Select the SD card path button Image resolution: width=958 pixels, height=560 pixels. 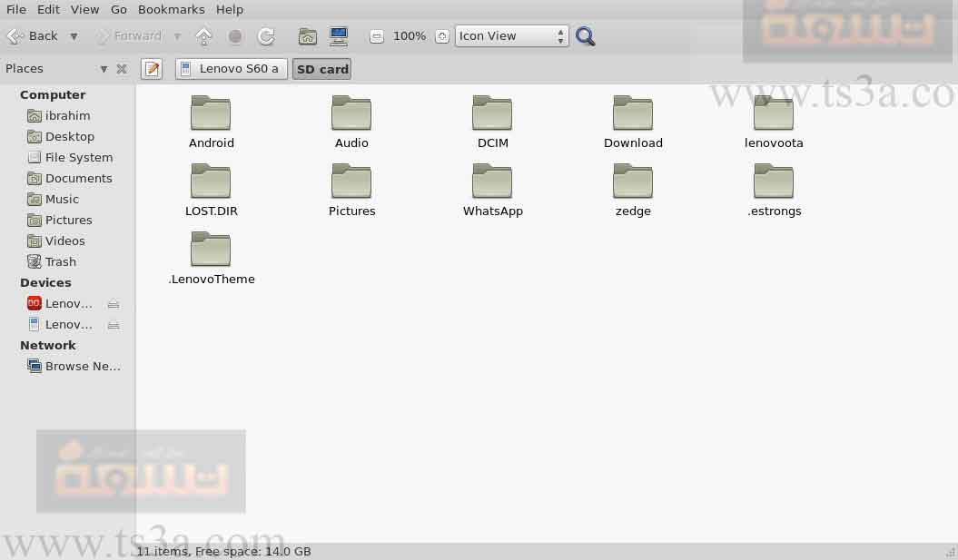(x=322, y=69)
